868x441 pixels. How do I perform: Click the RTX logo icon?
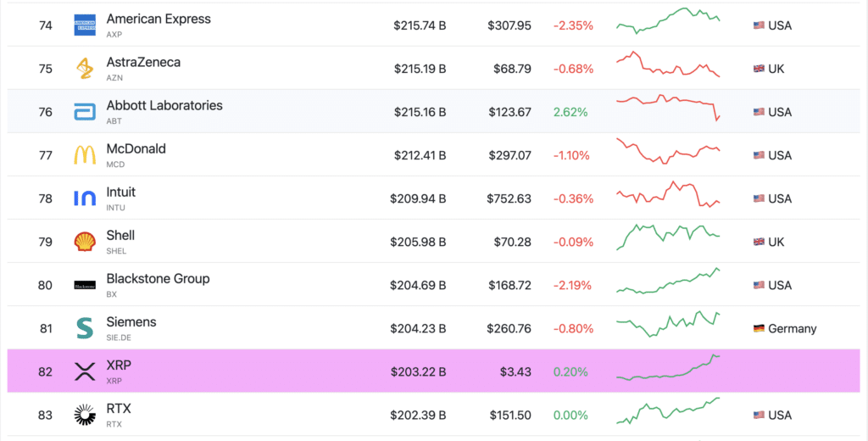click(x=85, y=415)
